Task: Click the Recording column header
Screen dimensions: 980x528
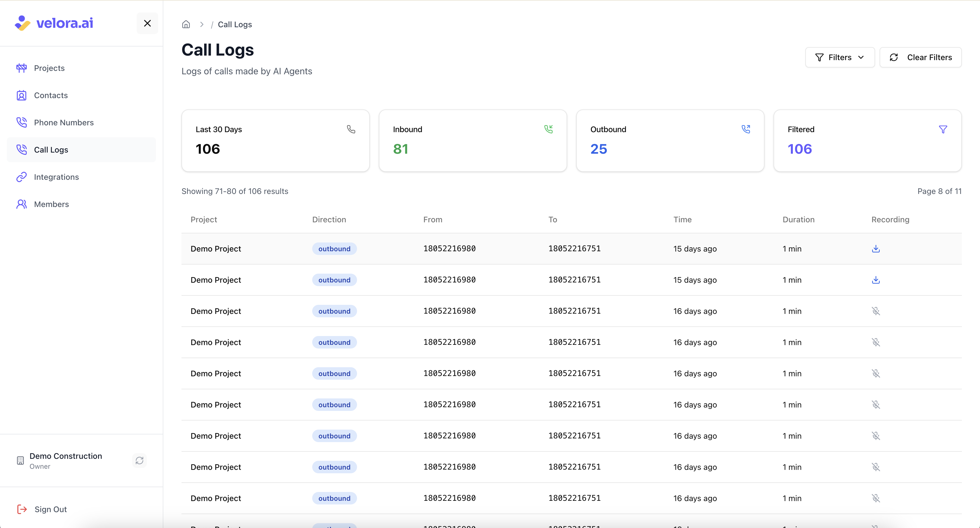Action: tap(890, 219)
